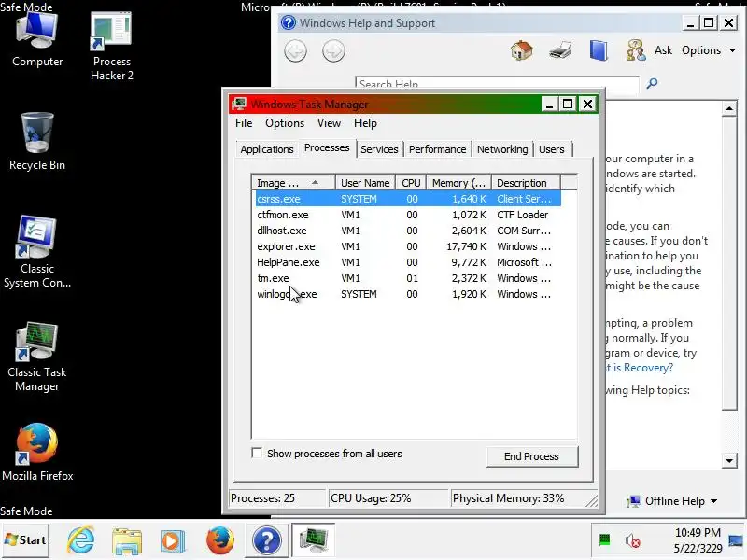Open the File menu in Task Manager
The width and height of the screenshot is (747, 560).
coord(244,123)
